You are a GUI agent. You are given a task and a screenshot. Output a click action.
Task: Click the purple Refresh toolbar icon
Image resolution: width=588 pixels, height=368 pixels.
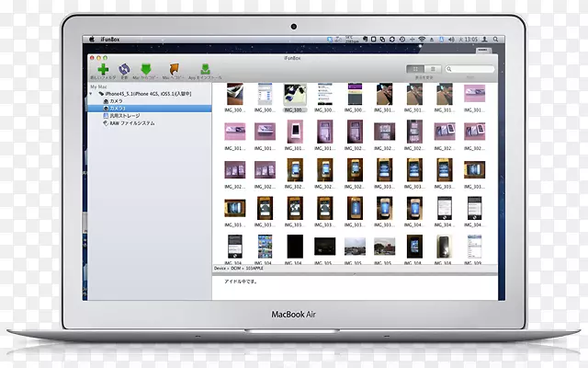coord(125,69)
